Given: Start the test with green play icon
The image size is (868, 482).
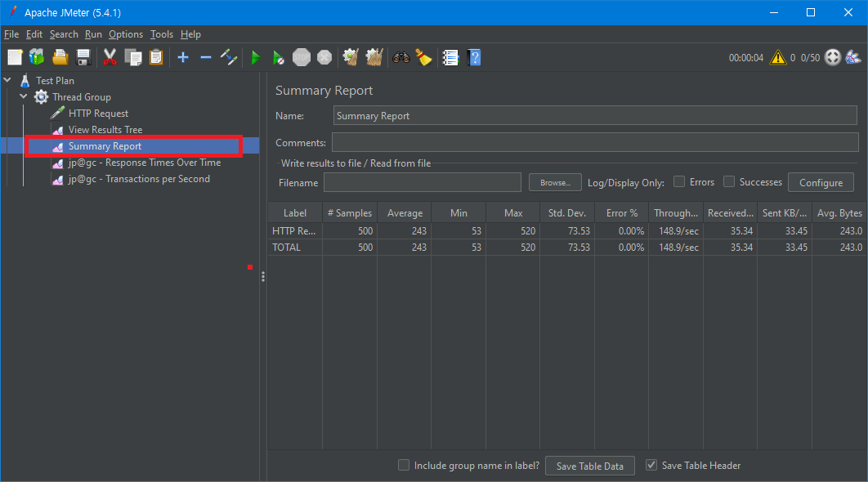Looking at the screenshot, I should point(255,57).
